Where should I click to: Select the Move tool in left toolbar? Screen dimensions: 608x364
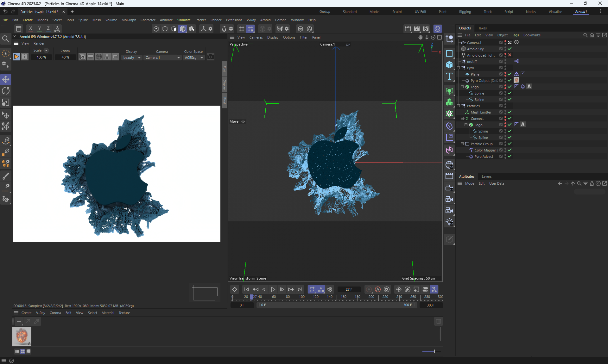pyautogui.click(x=6, y=79)
